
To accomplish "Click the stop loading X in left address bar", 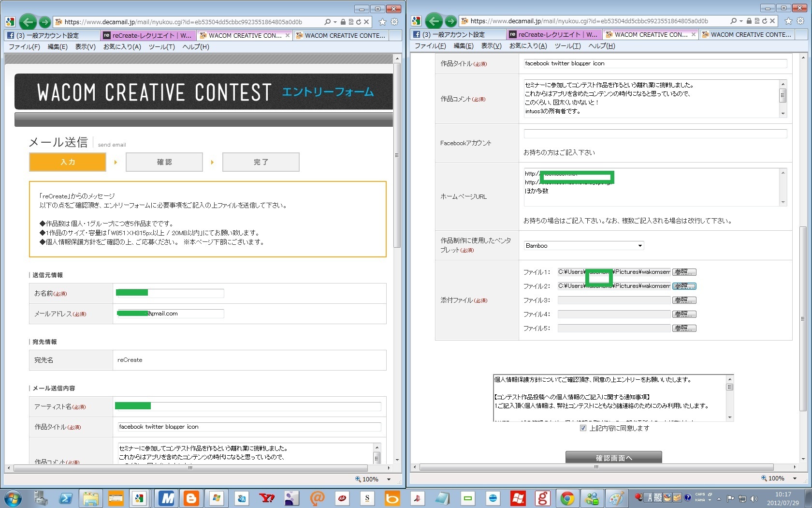I will click(366, 22).
